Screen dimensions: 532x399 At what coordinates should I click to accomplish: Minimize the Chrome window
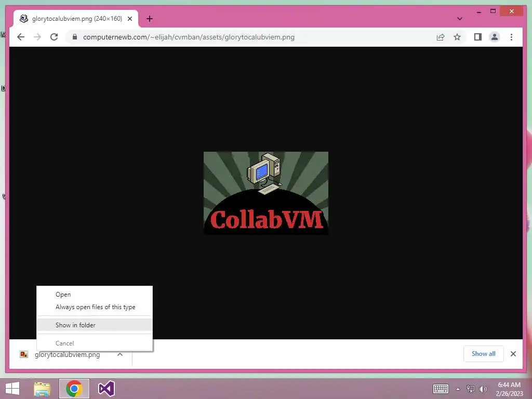pos(478,11)
